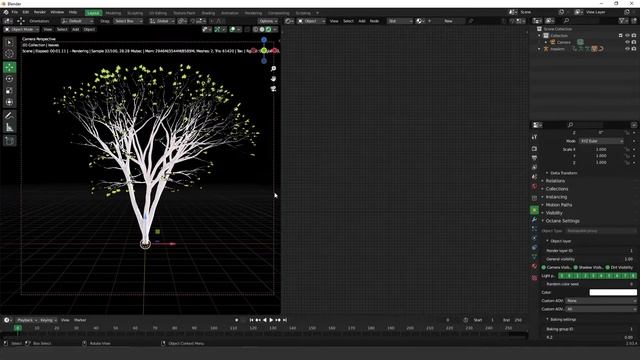The height and width of the screenshot is (360, 640).
Task: Toggle Shadow Visibility checkbox
Action: click(x=576, y=267)
